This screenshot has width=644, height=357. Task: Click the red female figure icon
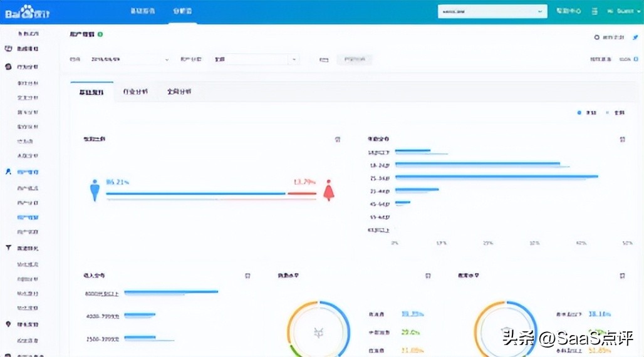(328, 190)
